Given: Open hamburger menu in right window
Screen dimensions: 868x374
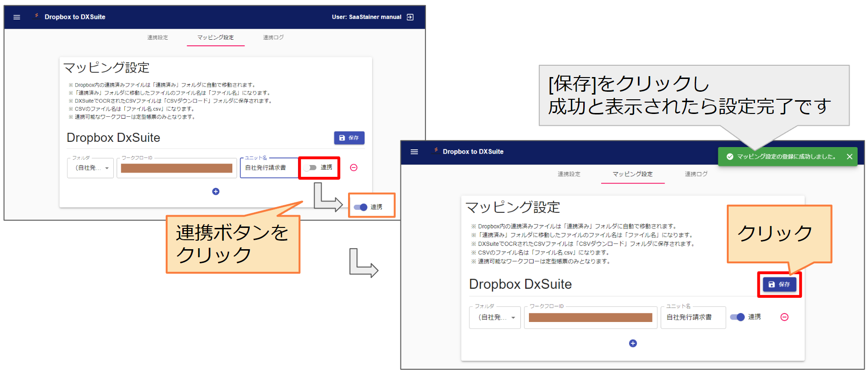Looking at the screenshot, I should coord(415,152).
